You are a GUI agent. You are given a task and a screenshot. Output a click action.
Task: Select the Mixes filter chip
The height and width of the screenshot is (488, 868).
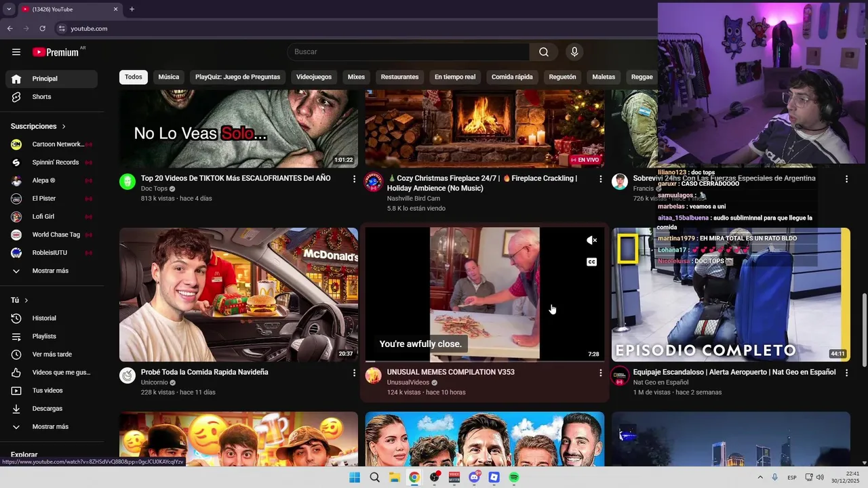pyautogui.click(x=356, y=77)
